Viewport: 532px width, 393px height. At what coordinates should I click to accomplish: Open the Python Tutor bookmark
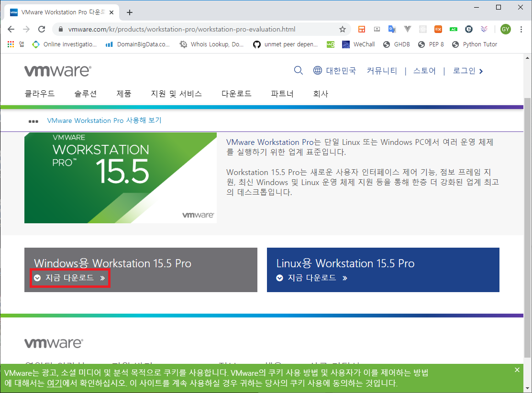[475, 44]
